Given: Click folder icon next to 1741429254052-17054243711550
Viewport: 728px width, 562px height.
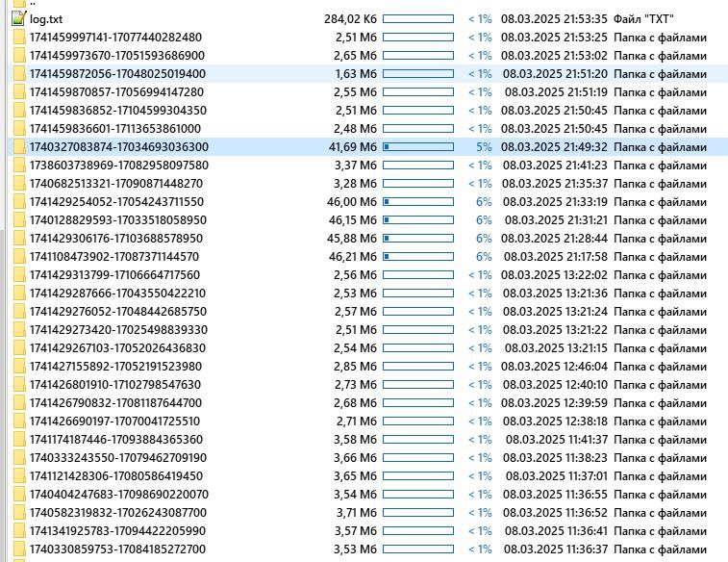Looking at the screenshot, I should [18, 201].
